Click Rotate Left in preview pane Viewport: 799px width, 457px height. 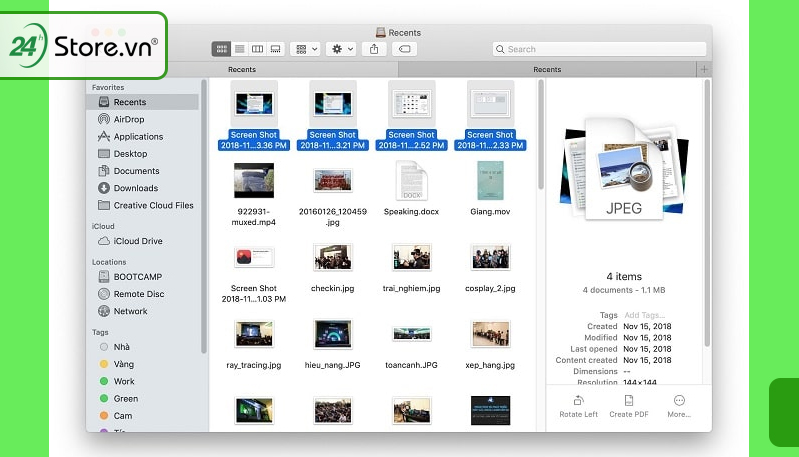tap(578, 407)
